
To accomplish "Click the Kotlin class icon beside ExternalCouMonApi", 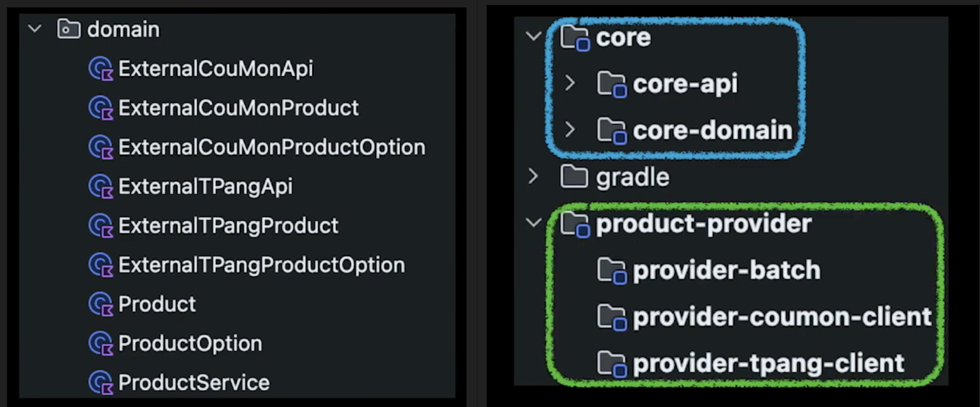I will point(101,69).
